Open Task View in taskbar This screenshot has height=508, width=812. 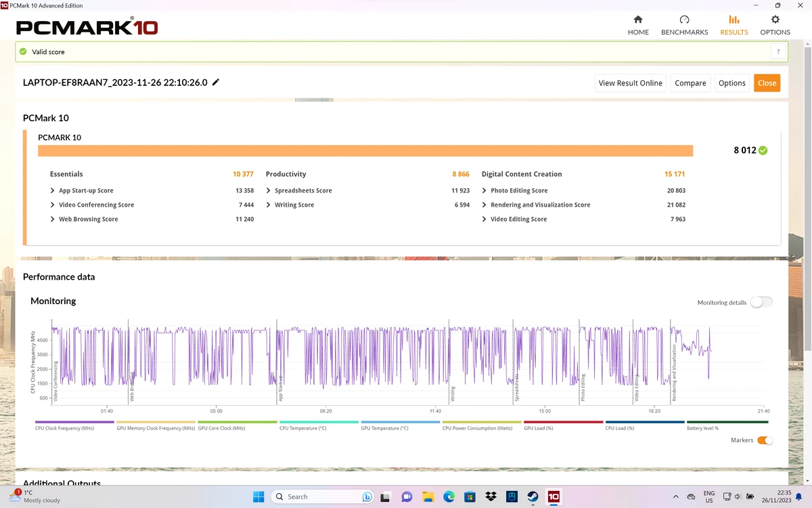386,496
